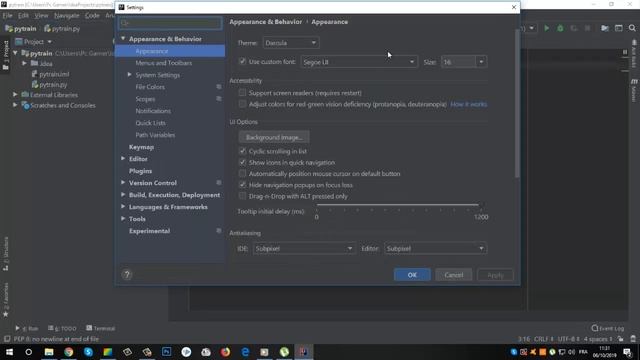Screen dimensions: 640x360
Task: Click the read-only lock icon in the status bar
Action: (621, 339)
